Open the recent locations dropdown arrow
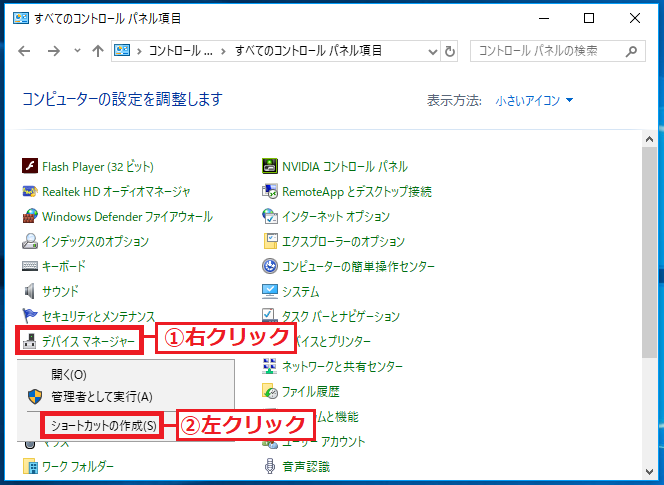664x485 pixels. pos(77,50)
